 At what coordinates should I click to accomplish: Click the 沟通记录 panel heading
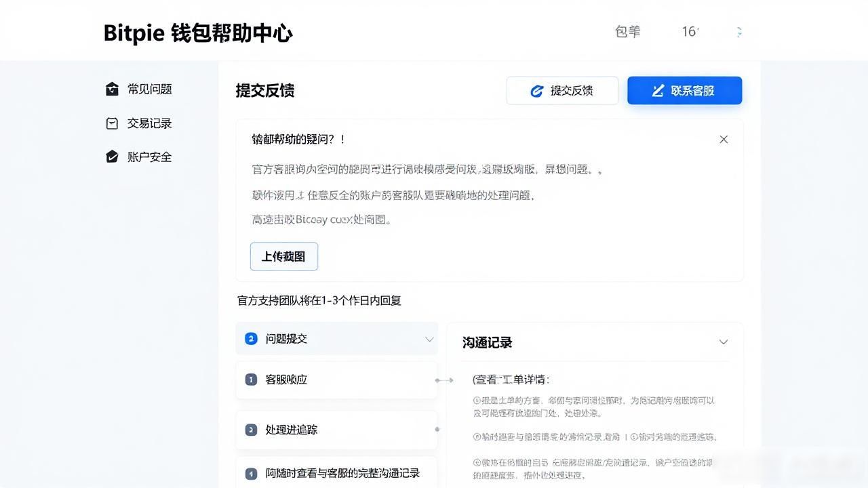tap(487, 342)
